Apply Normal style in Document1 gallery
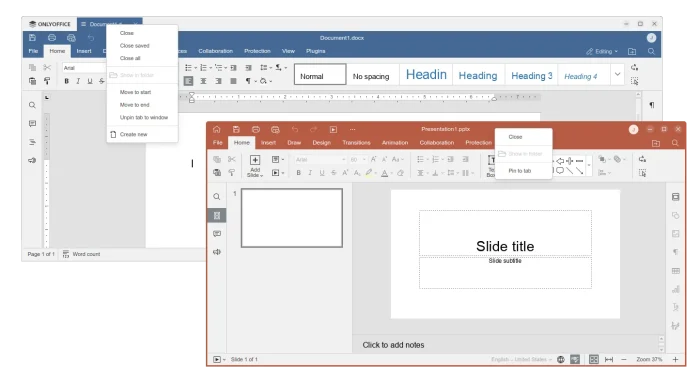 pos(320,75)
